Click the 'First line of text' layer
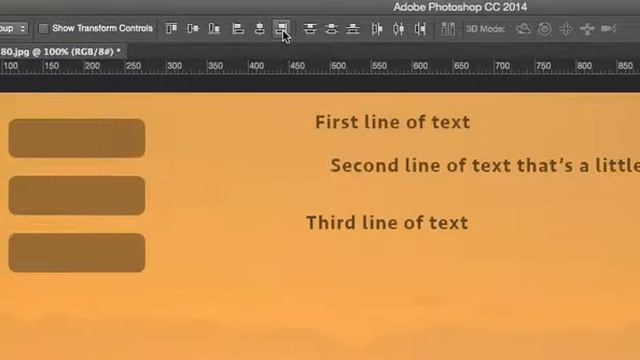Image resolution: width=640 pixels, height=360 pixels. pyautogui.click(x=393, y=122)
